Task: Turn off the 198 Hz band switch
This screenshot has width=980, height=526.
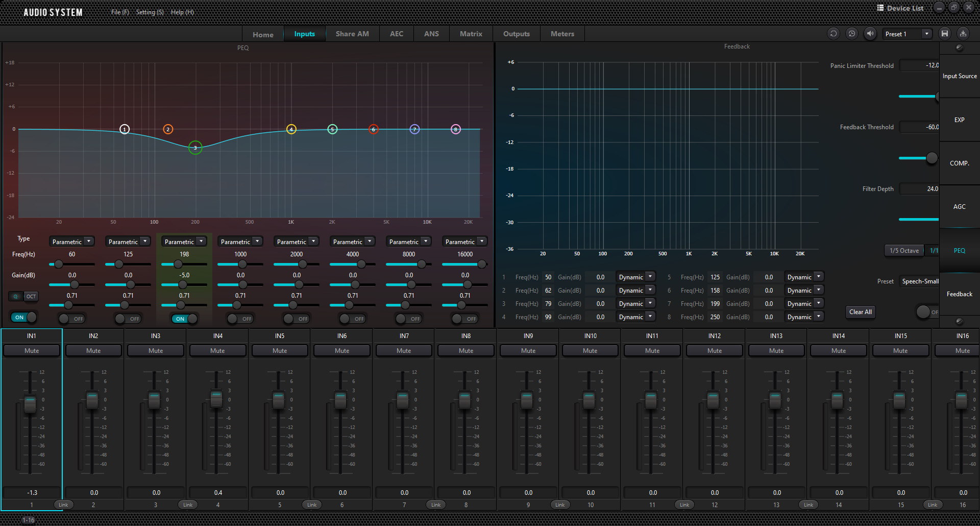Action: (184, 319)
